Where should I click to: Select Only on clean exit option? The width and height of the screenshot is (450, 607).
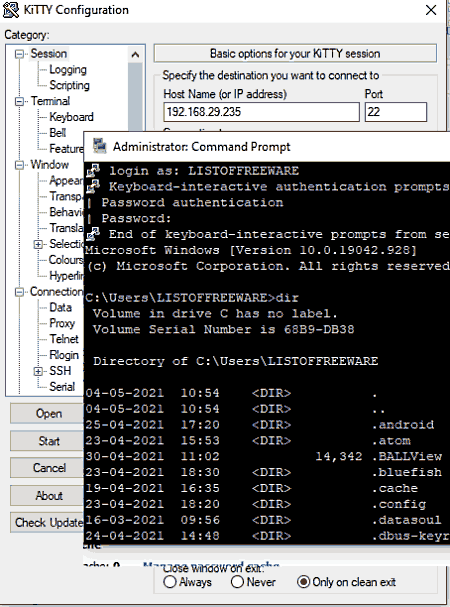tap(303, 582)
